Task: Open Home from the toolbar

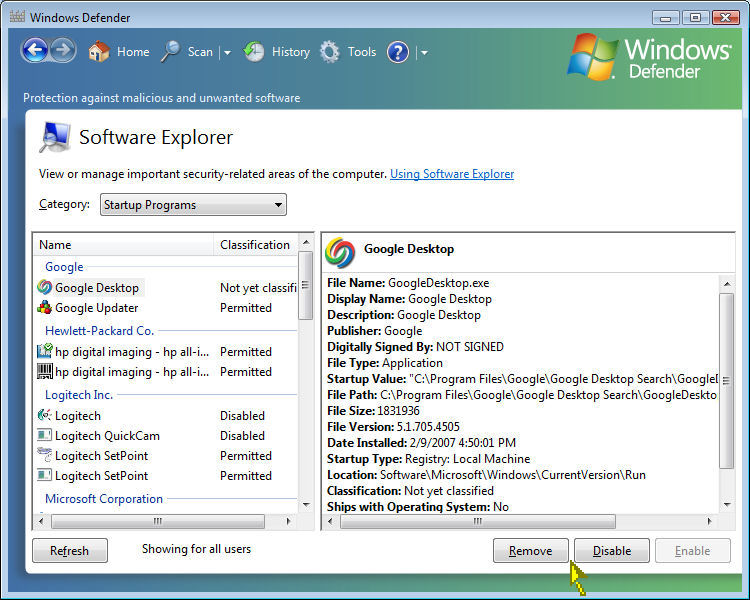Action: [133, 52]
